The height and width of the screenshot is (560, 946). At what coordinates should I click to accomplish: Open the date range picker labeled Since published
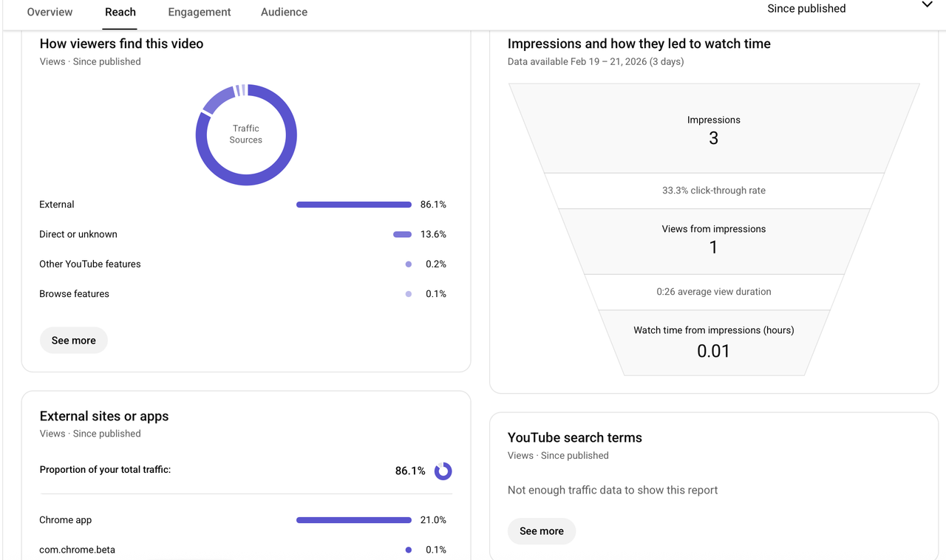click(806, 8)
